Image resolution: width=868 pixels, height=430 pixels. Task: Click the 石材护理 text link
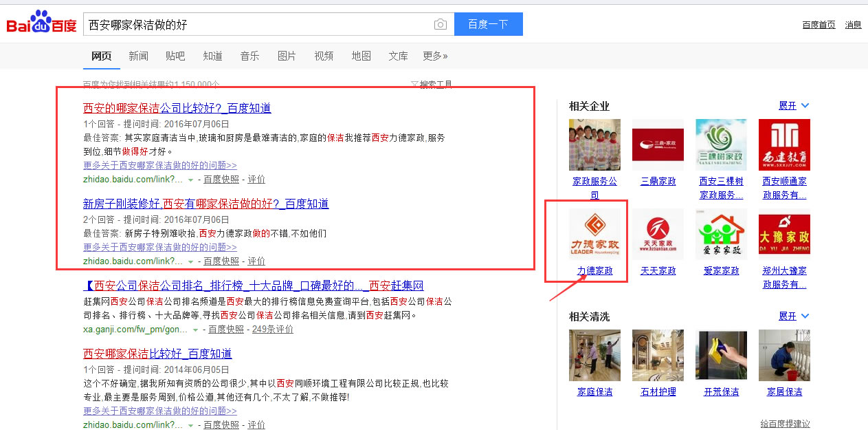pos(658,391)
